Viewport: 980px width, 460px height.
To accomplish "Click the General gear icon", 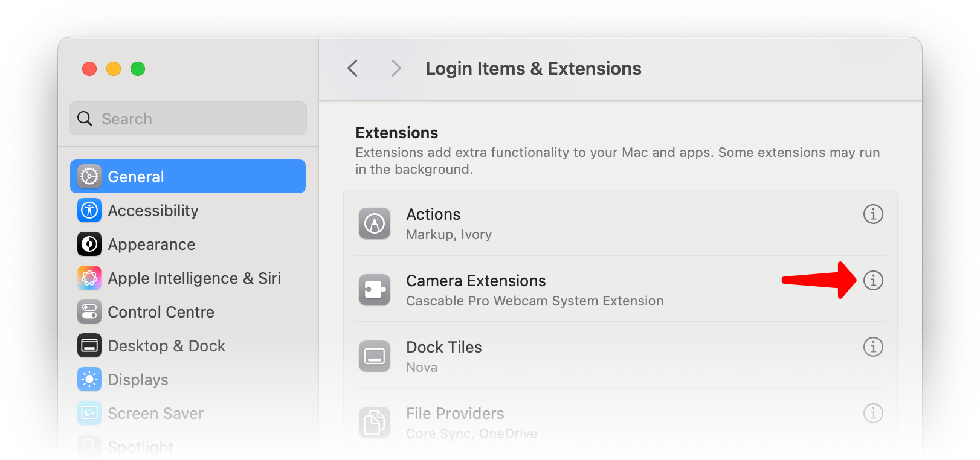I will click(89, 176).
